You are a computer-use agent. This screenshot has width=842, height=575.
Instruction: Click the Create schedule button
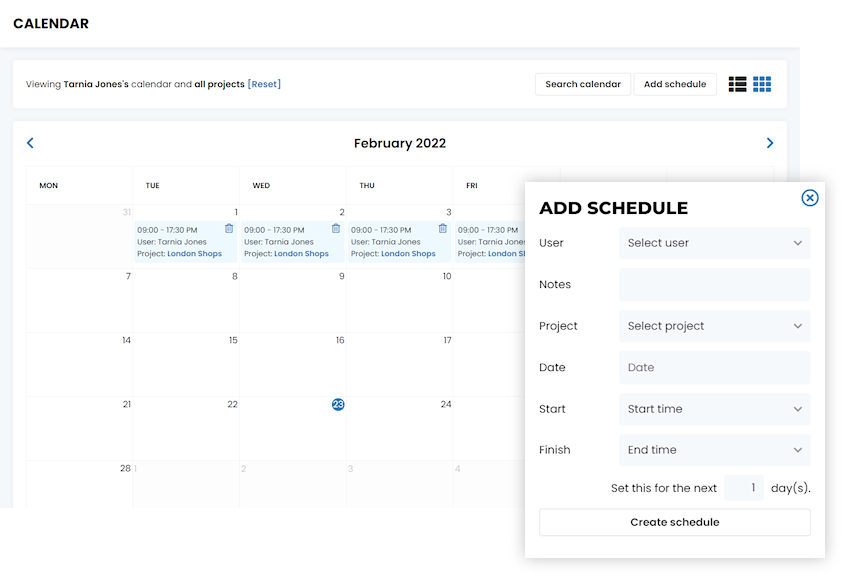(x=674, y=522)
